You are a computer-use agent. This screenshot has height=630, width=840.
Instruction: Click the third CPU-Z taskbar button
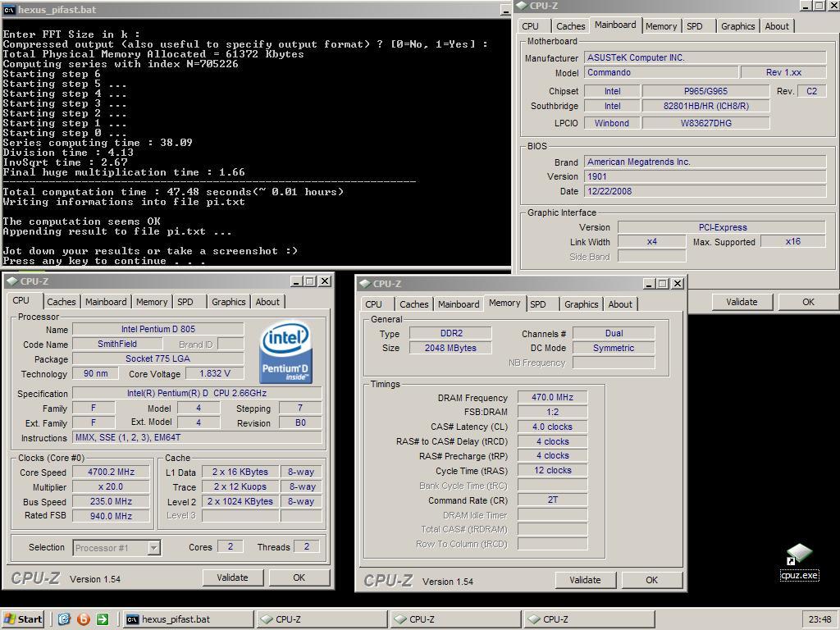[589, 619]
